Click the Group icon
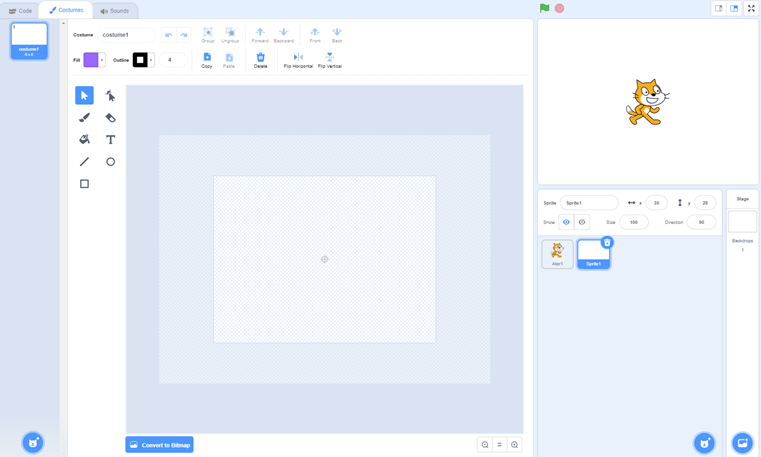761x457 pixels. click(208, 35)
